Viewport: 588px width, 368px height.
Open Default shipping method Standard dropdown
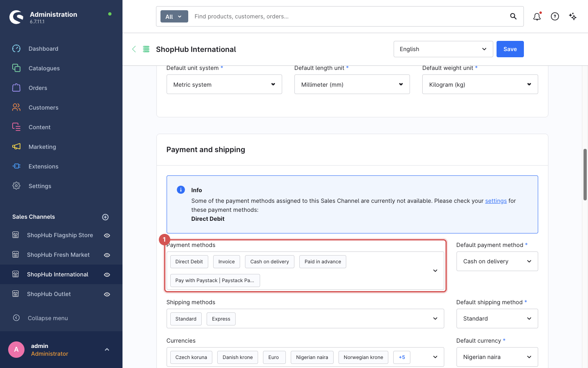point(497,319)
